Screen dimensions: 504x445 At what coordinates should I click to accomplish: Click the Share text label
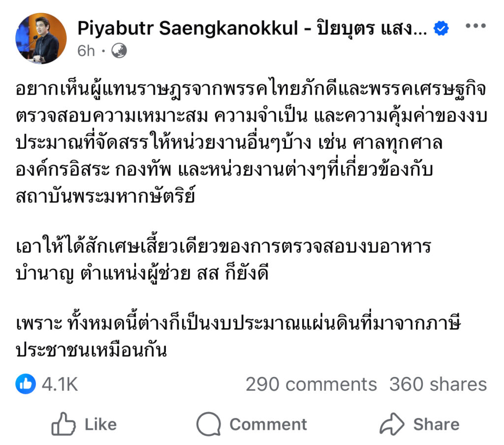[436, 424]
